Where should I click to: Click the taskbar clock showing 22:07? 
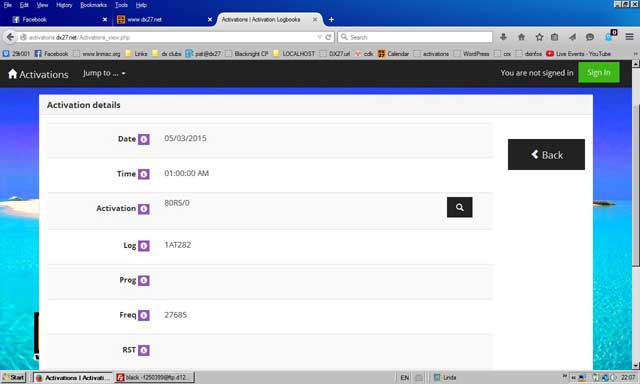coord(628,377)
